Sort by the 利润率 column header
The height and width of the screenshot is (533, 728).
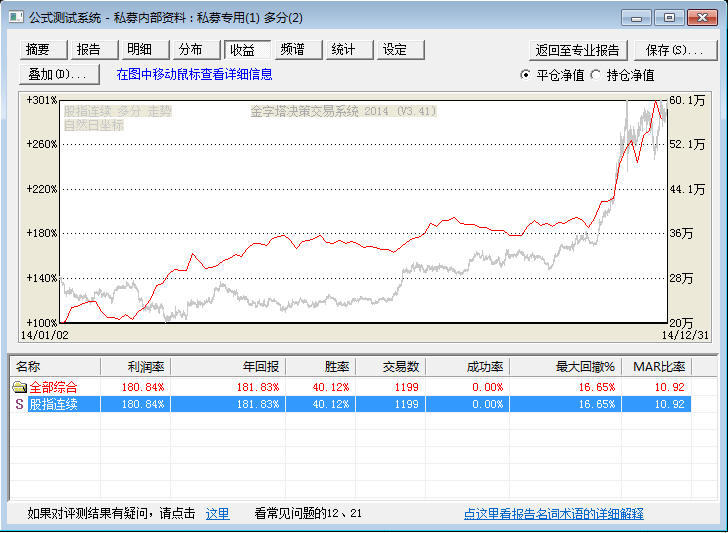136,367
